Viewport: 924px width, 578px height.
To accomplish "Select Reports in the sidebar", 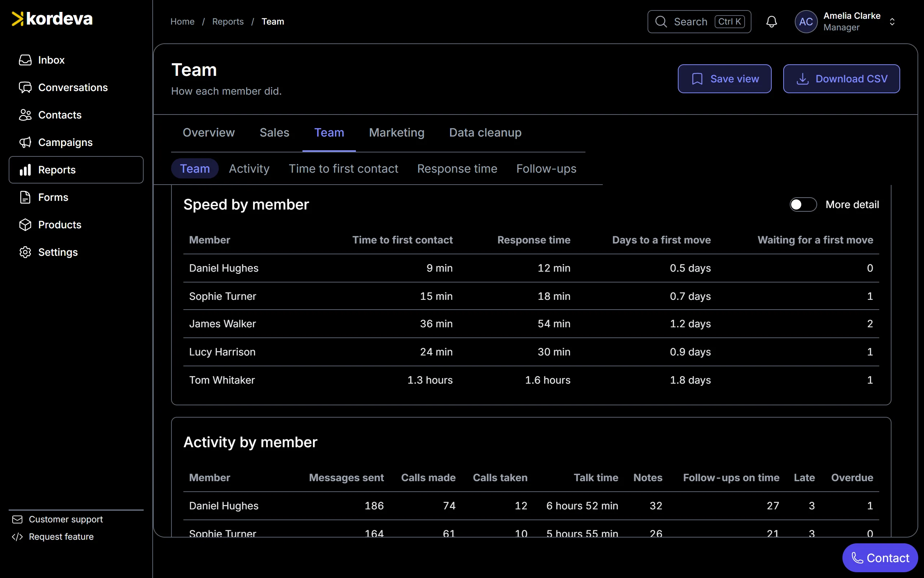I will tap(76, 170).
